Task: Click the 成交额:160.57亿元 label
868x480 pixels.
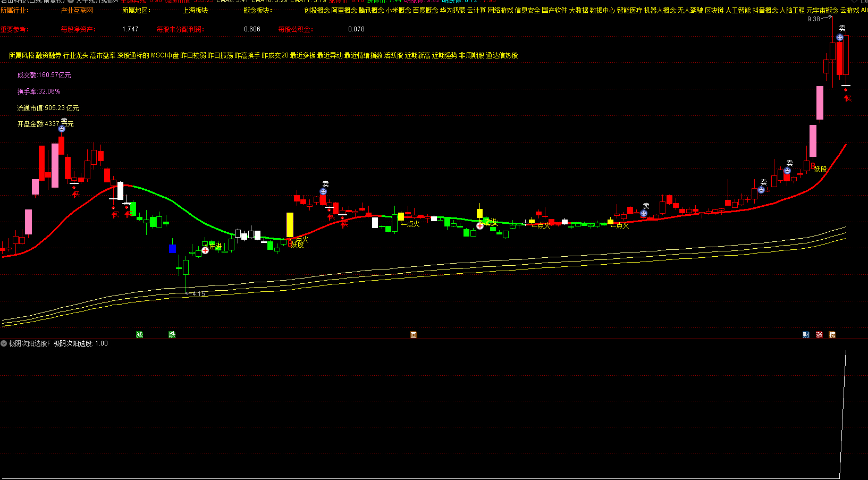Action: coord(44,75)
